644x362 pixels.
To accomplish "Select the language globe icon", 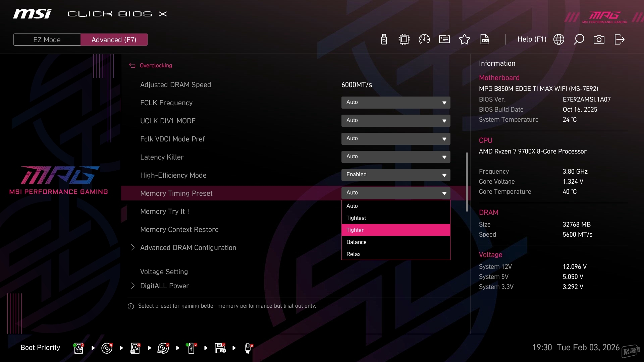I will point(559,39).
